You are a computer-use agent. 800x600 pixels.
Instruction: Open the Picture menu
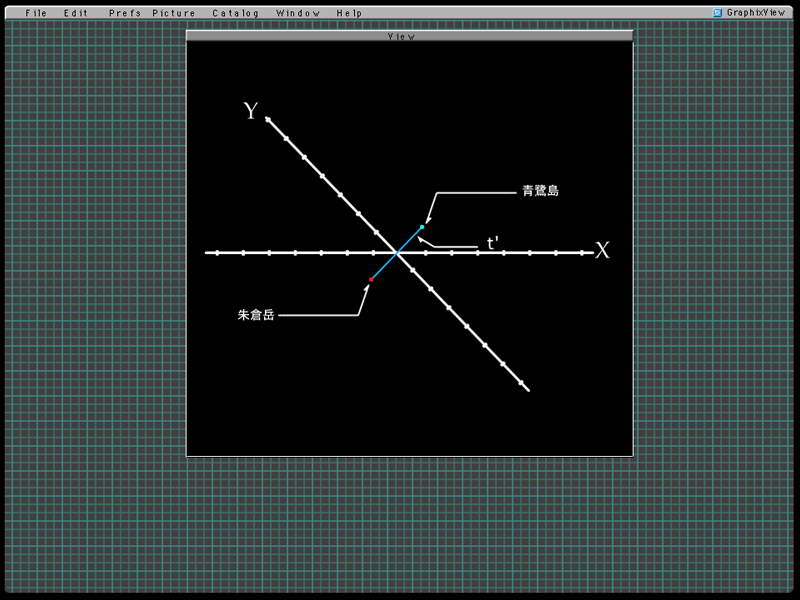(x=174, y=13)
